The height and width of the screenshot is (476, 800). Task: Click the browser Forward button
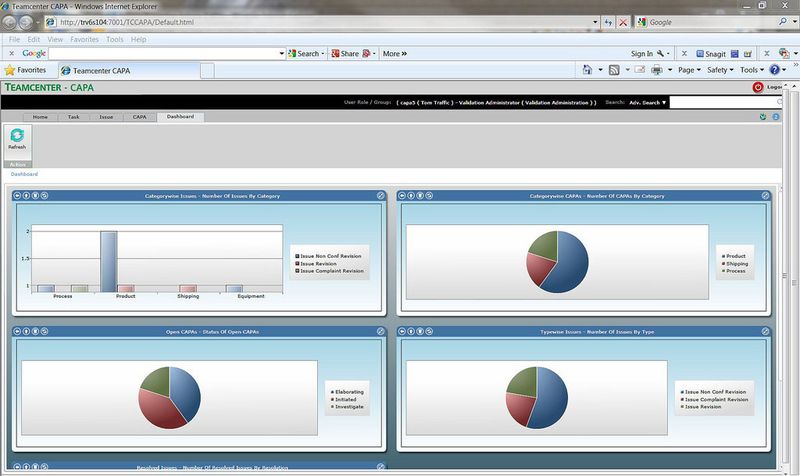pyautogui.click(x=26, y=22)
